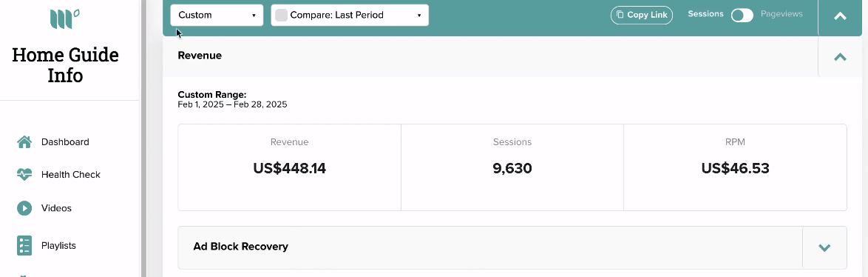Go to Playlists menu item
This screenshot has height=277, width=868.
click(x=58, y=245)
